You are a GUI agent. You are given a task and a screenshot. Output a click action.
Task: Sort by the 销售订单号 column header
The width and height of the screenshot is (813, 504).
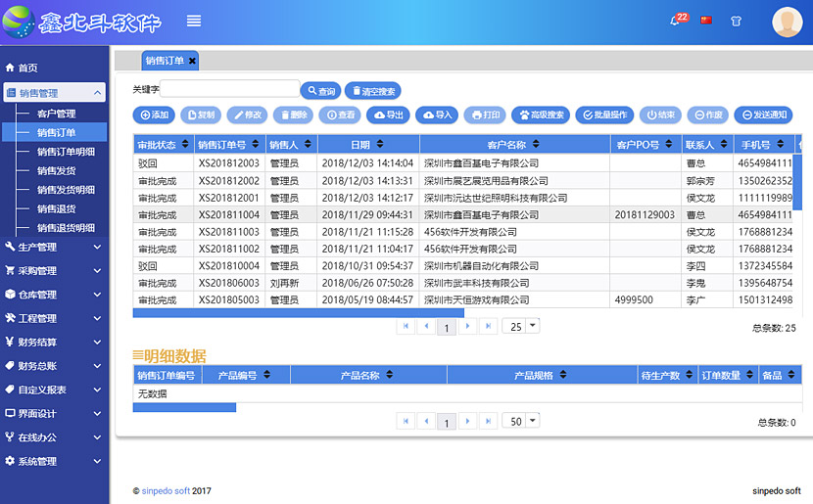229,145
